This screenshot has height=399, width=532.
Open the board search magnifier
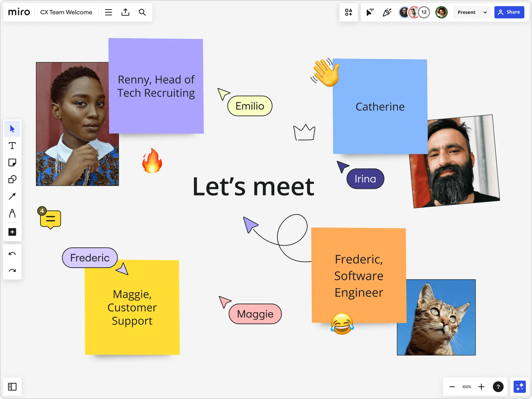coord(142,12)
